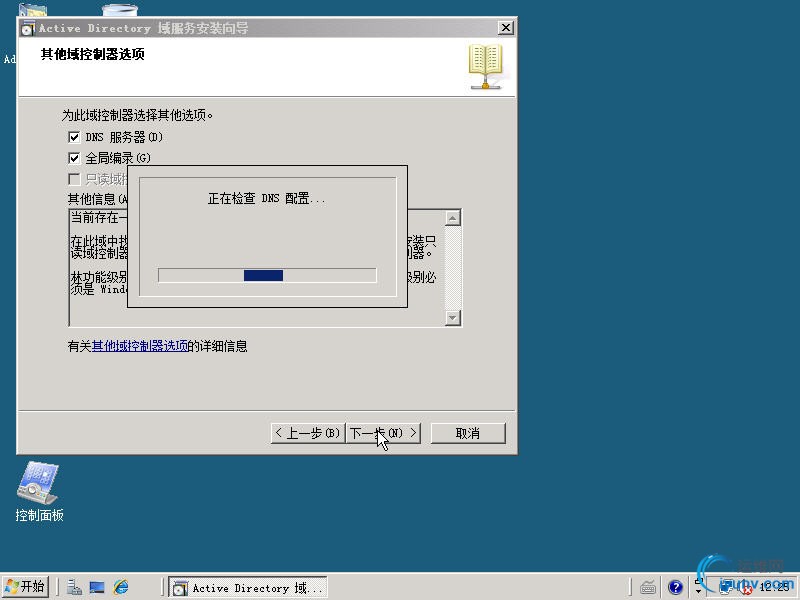Open the blue help tray icon
This screenshot has width=800, height=600.
[x=676, y=588]
